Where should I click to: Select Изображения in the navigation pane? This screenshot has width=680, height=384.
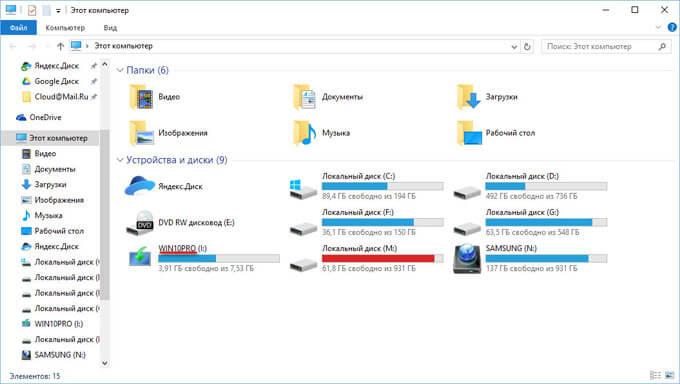pos(59,200)
